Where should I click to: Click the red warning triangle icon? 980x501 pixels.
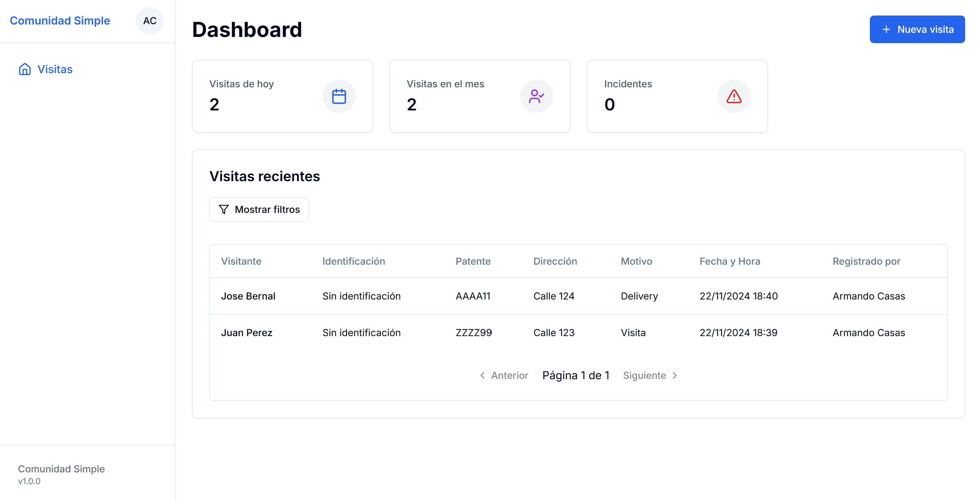(733, 96)
